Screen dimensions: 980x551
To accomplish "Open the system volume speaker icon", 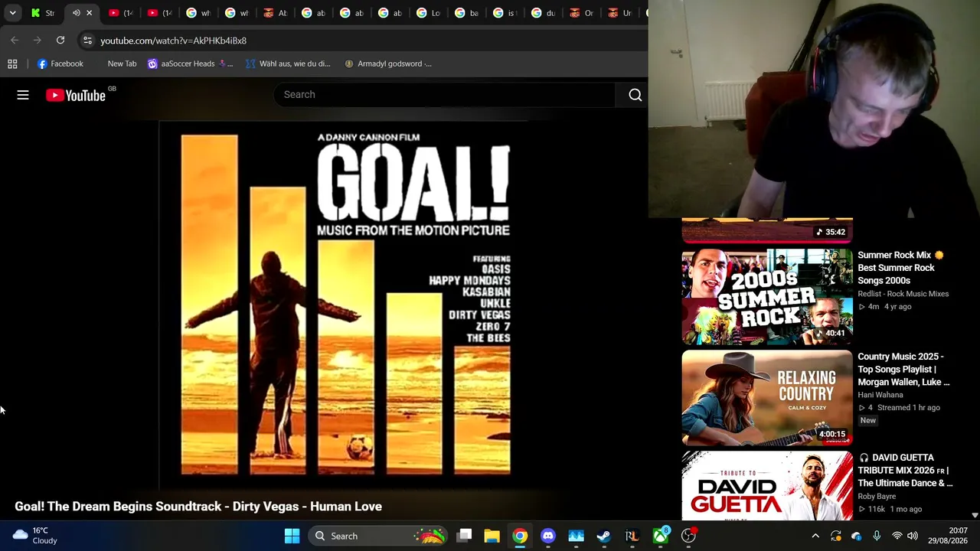I will (x=913, y=536).
